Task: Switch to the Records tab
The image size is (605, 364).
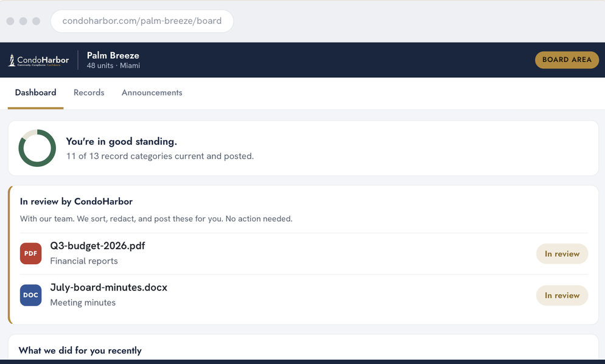Action: pos(89,93)
